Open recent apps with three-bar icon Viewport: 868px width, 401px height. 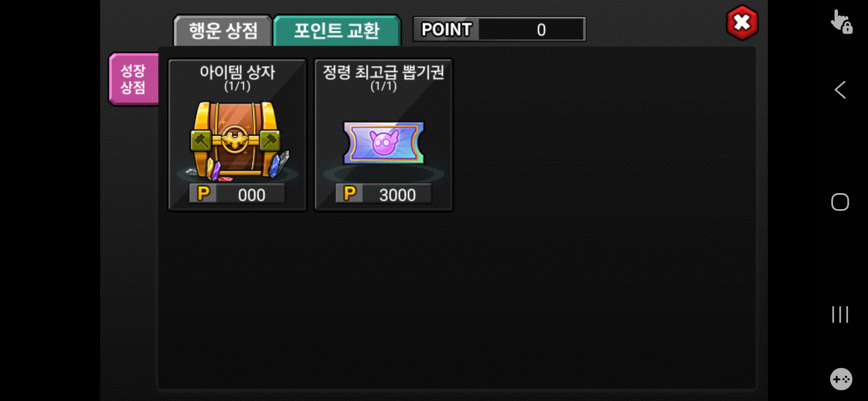[840, 314]
